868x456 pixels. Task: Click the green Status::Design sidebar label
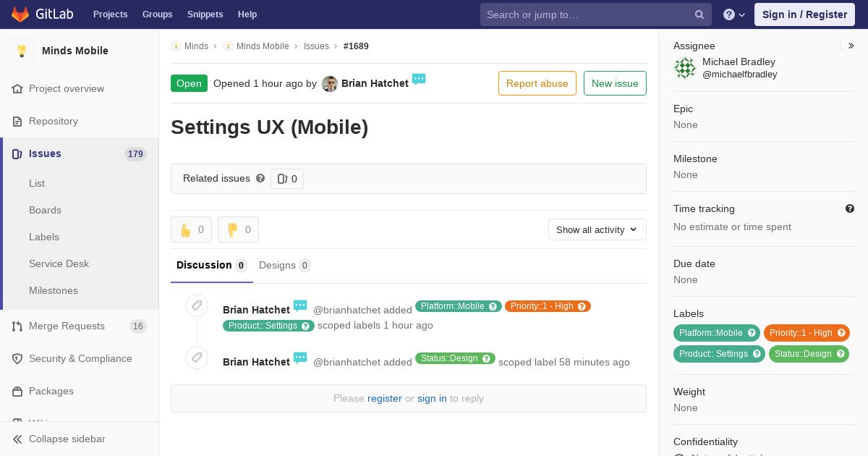(809, 354)
